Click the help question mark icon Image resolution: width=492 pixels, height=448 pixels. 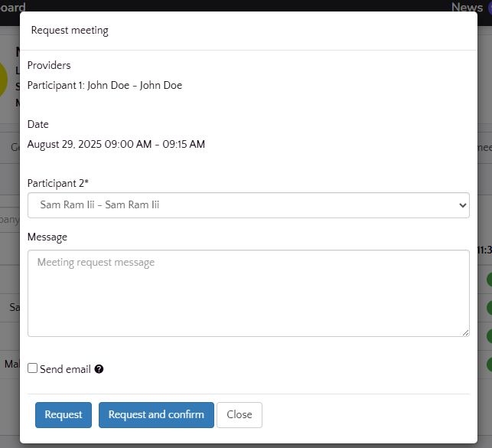pos(99,369)
